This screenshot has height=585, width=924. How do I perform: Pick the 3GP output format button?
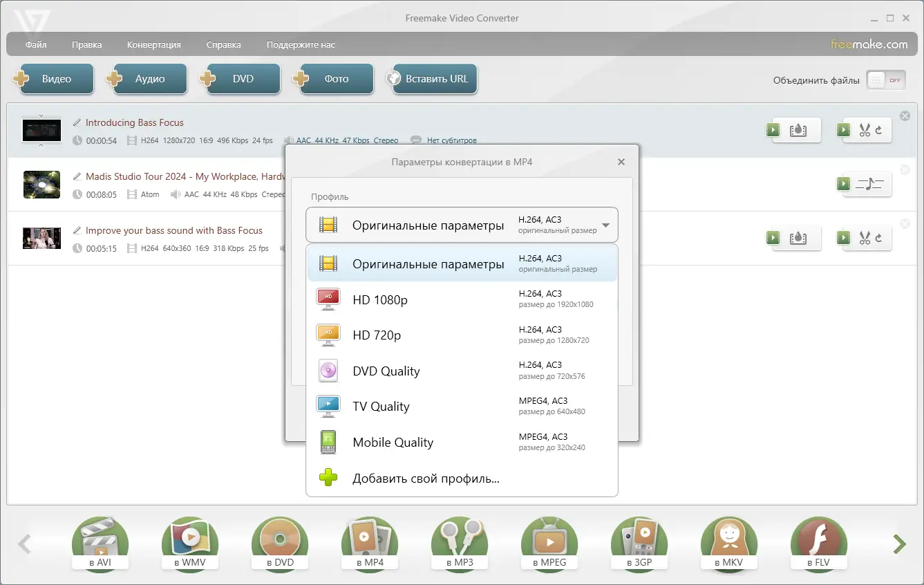[x=639, y=544]
